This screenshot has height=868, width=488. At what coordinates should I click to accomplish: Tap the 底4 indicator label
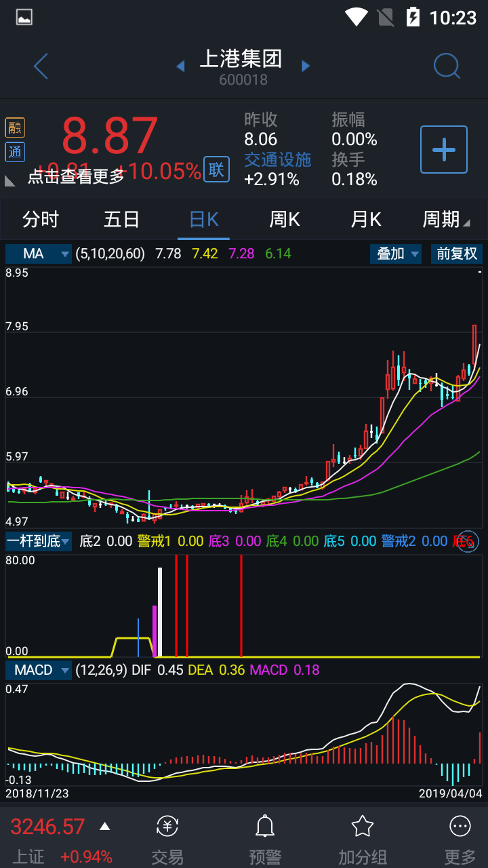click(x=277, y=541)
